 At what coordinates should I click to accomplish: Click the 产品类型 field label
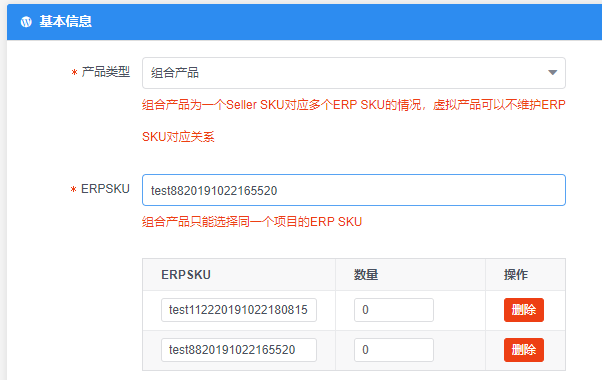(x=106, y=72)
